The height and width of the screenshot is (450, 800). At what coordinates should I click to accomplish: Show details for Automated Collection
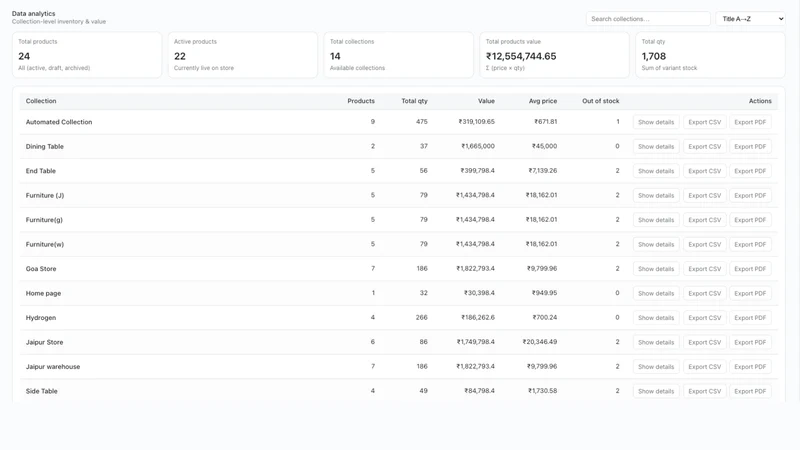click(656, 122)
